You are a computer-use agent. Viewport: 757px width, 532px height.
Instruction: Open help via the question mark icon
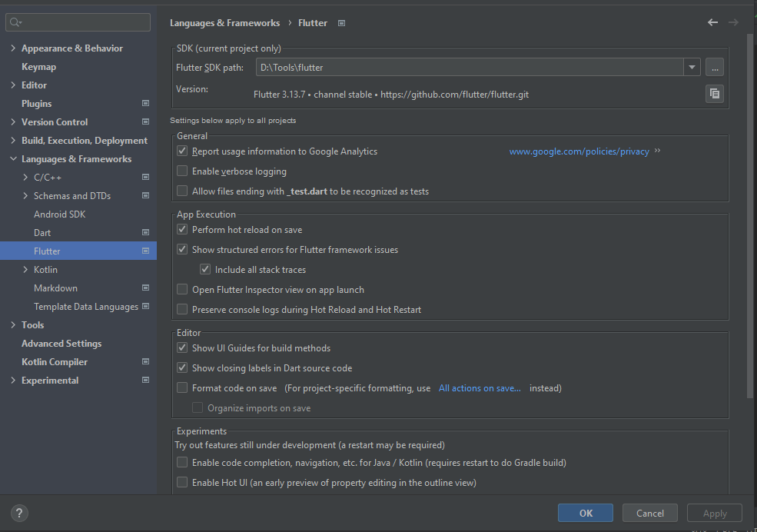tap(18, 513)
